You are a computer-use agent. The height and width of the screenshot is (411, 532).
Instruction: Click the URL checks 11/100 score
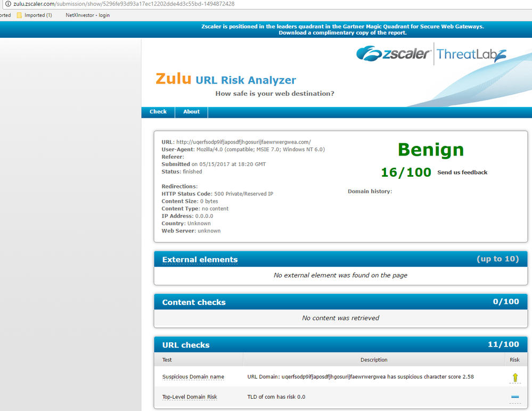[503, 344]
